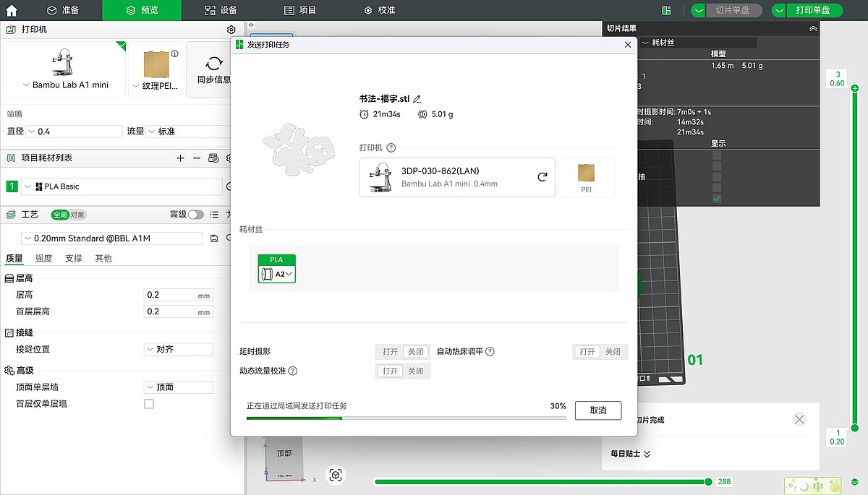The image size is (868, 495).
Task: Open the 0.20mm Standard @BBL A1M preset dropdown
Action: click(112, 238)
